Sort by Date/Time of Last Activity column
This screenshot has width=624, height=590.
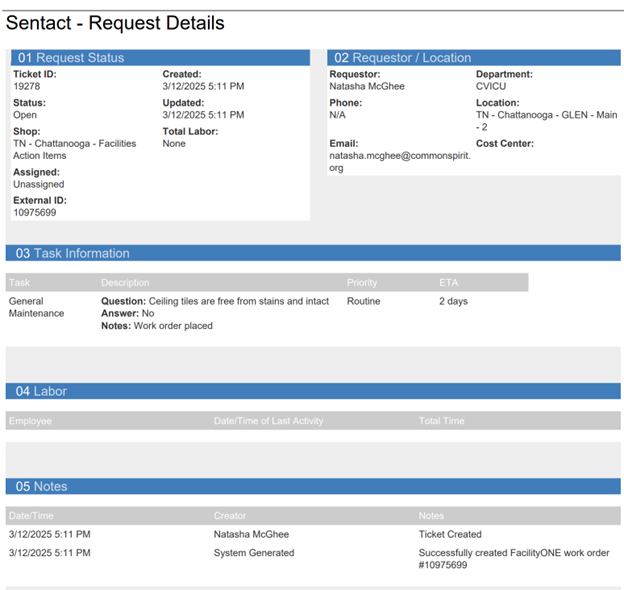click(x=268, y=421)
